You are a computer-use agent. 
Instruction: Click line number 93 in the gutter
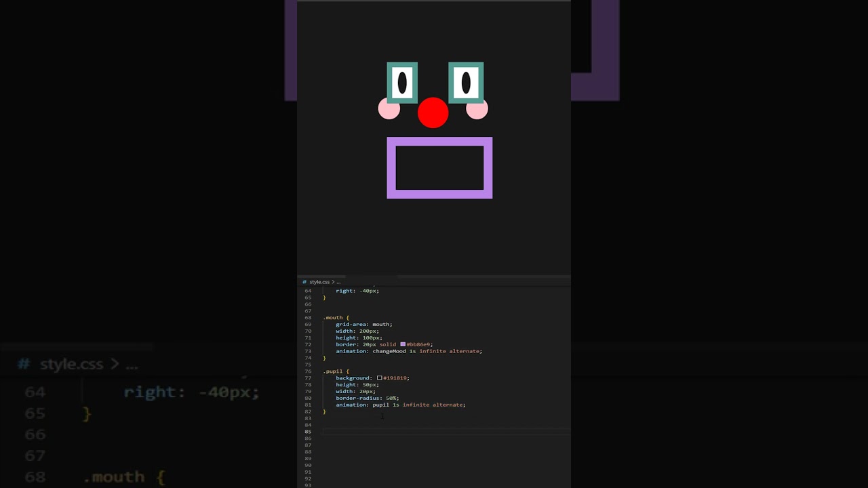coord(308,485)
